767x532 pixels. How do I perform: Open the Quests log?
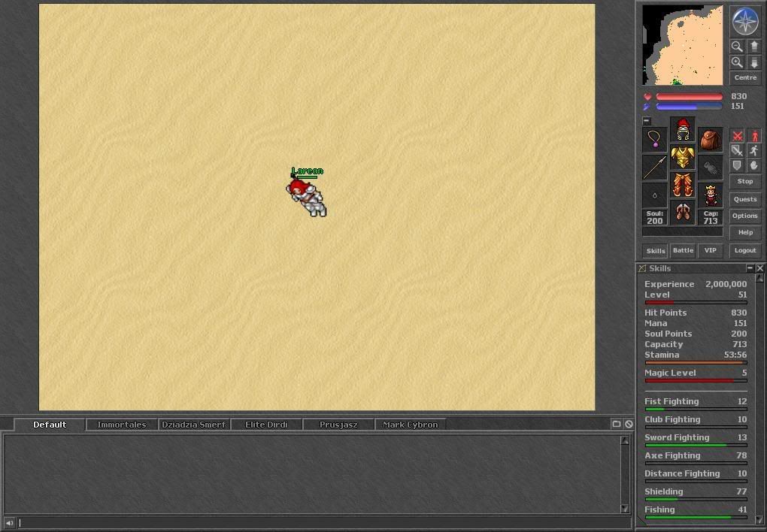745,200
